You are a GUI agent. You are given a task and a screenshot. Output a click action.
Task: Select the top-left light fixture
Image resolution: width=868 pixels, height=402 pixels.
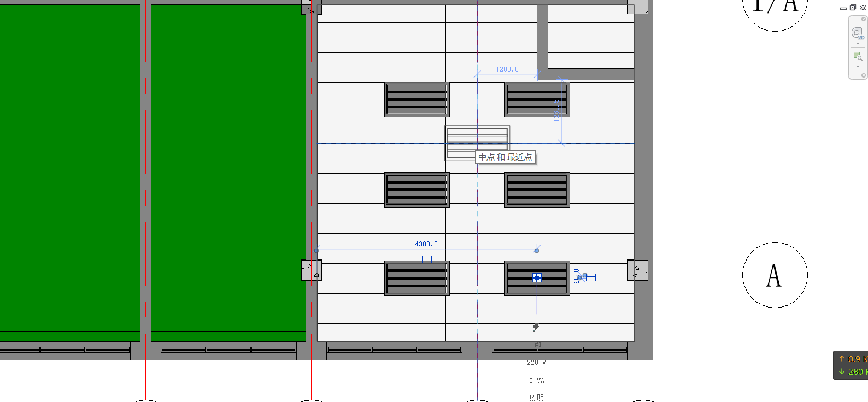click(417, 99)
